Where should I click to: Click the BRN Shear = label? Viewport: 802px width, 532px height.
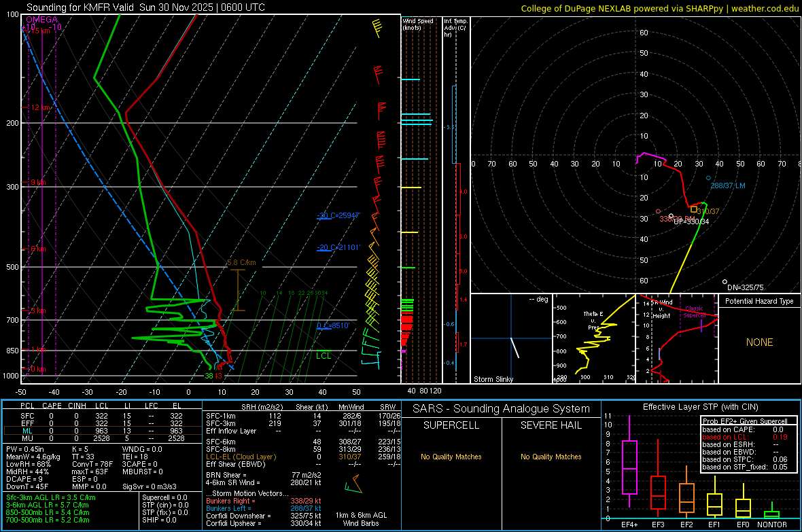[226, 475]
